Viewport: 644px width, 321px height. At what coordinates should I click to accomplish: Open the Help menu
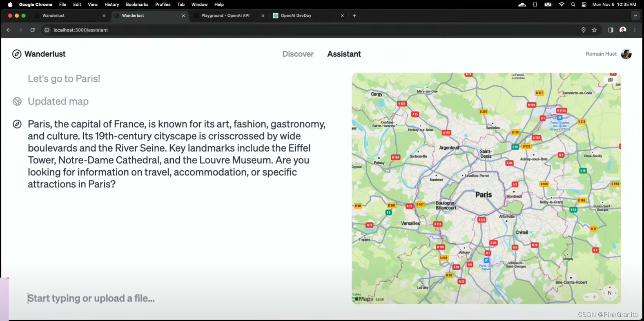tap(219, 4)
